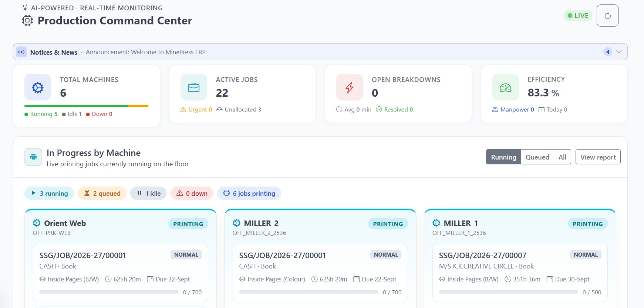The height and width of the screenshot is (308, 644).
Task: Filter by the 0 down chip
Action: tap(192, 193)
